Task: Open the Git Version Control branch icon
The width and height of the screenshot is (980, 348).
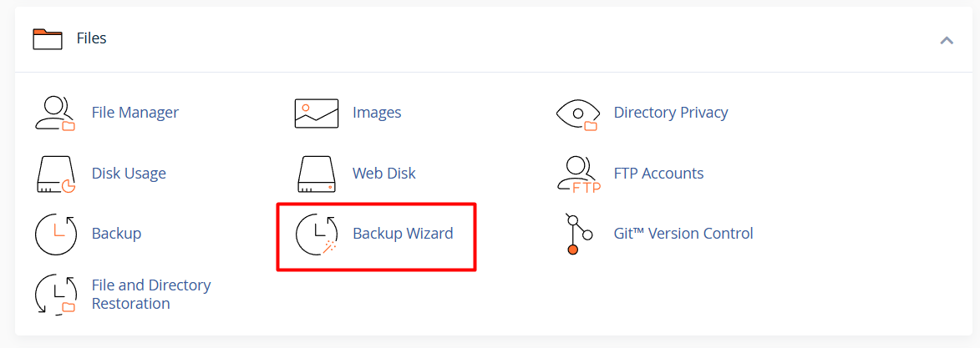Action: (x=578, y=235)
